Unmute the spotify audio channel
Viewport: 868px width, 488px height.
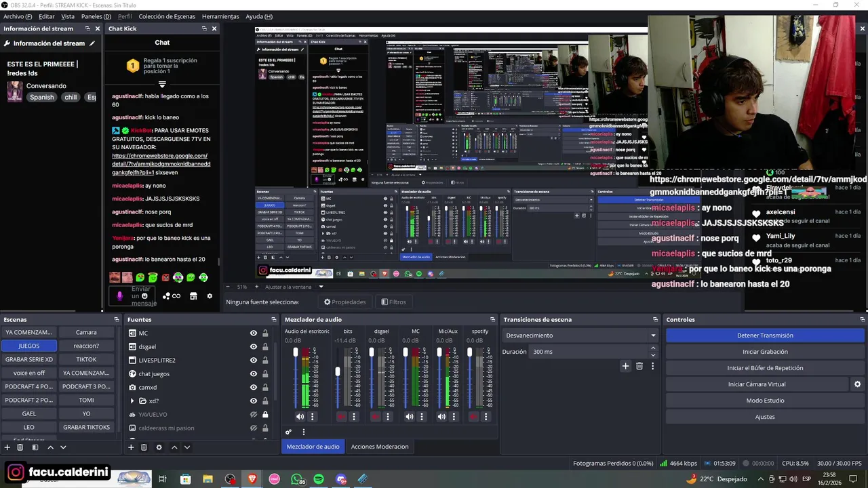[474, 417]
